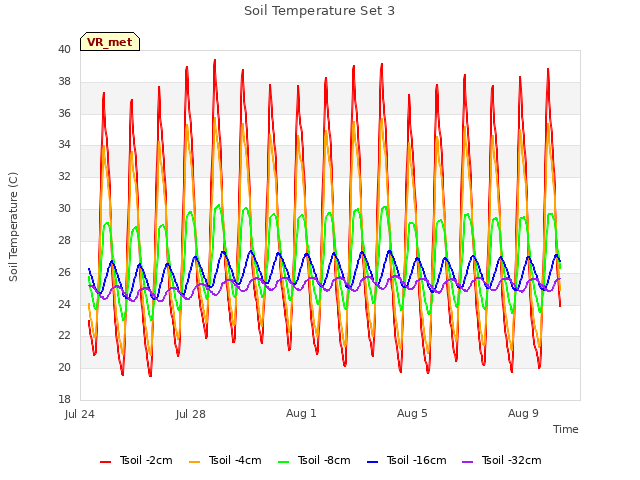Click the red Tsoil -2cm legend swatch
This screenshot has height=480, width=640.
pyautogui.click(x=106, y=462)
